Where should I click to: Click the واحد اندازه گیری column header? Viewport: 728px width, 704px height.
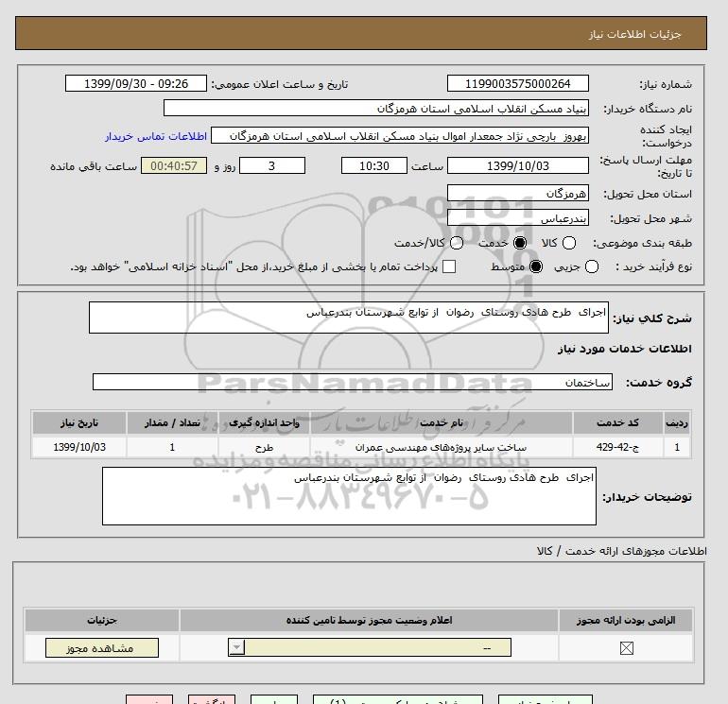(264, 422)
